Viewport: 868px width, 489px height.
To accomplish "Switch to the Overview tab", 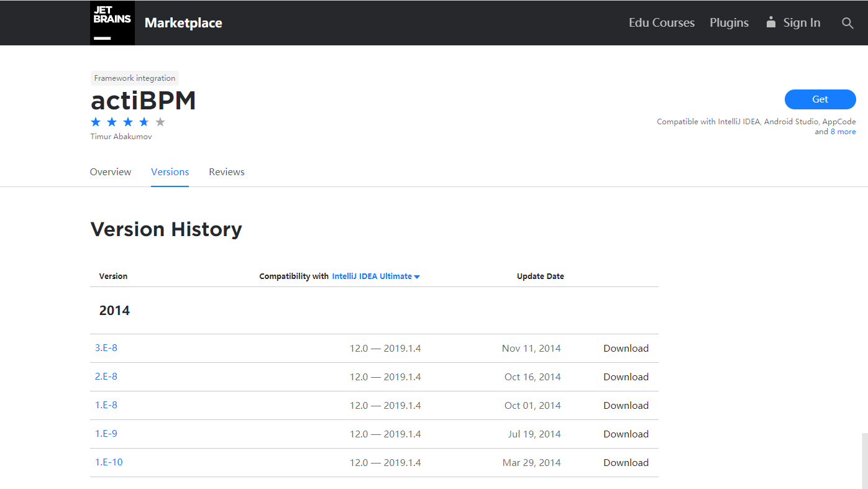I will tap(110, 171).
